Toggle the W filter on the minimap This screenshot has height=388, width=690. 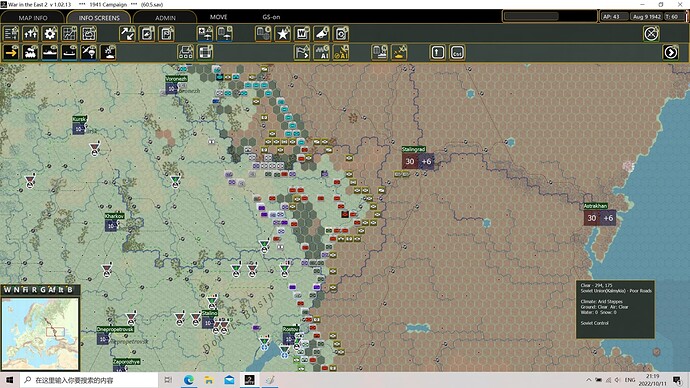(7, 289)
